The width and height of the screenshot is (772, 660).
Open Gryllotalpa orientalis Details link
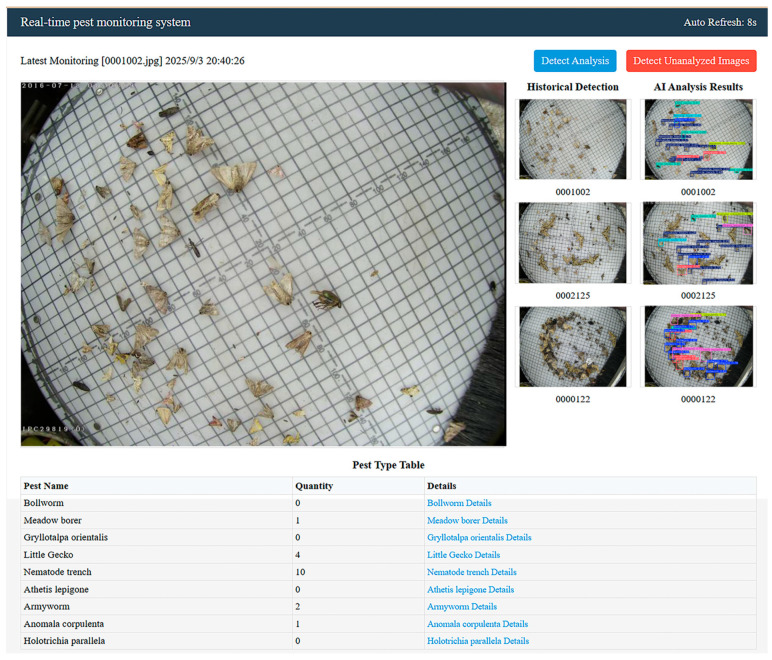tap(479, 537)
